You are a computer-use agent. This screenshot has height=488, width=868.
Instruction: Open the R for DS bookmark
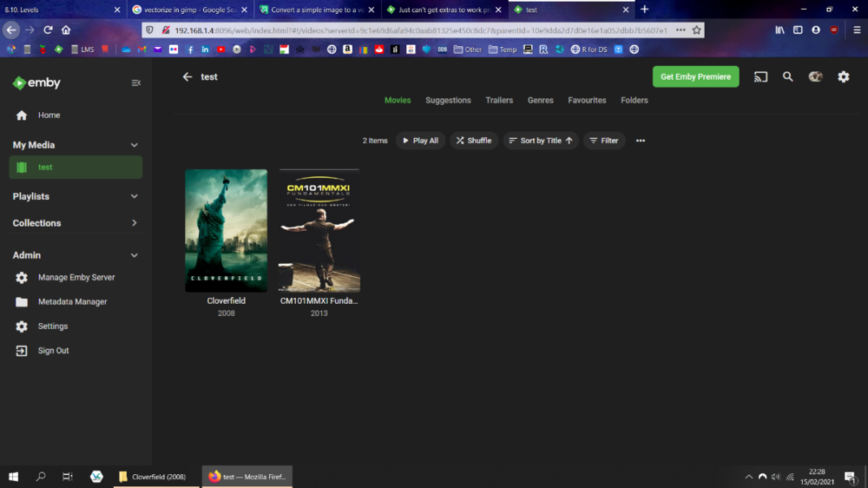pos(589,49)
